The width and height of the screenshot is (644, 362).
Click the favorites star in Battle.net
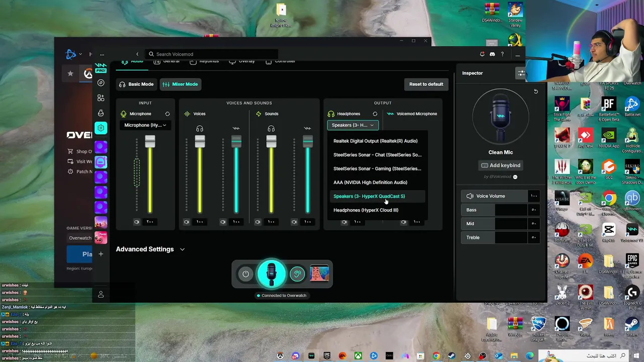(70, 73)
